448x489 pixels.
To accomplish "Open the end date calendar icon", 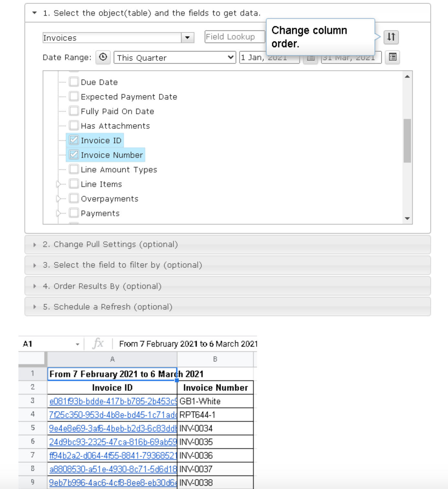I will (x=393, y=57).
